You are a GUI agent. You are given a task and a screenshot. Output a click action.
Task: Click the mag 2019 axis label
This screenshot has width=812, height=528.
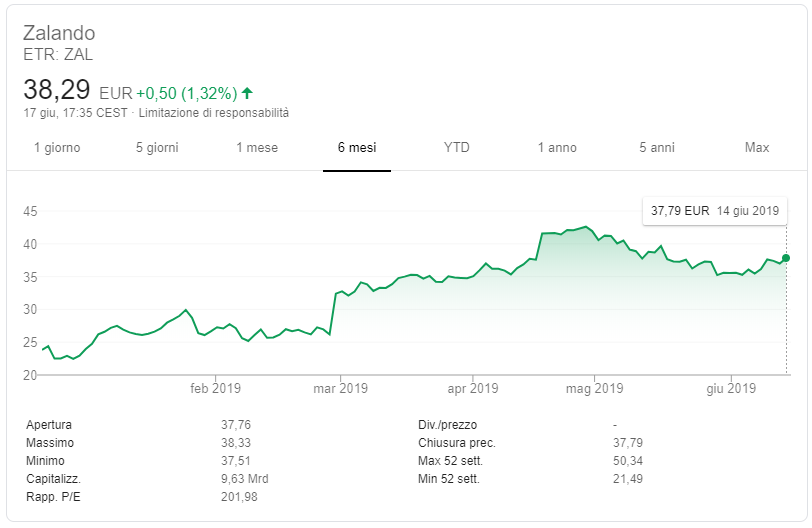point(594,388)
